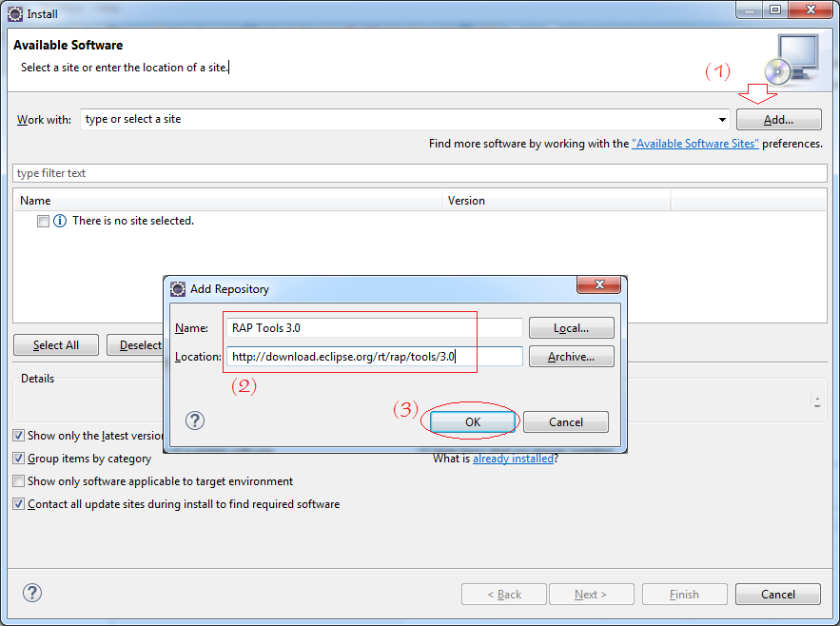Image resolution: width=840 pixels, height=626 pixels.
Task: Click the info icon beside no site selected
Action: click(x=60, y=221)
